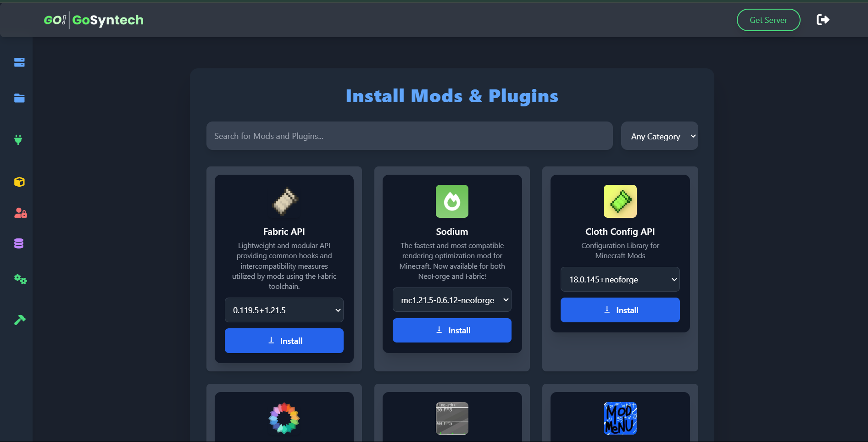This screenshot has height=442, width=868.
Task: Open the file manager folder icon
Action: [19, 98]
